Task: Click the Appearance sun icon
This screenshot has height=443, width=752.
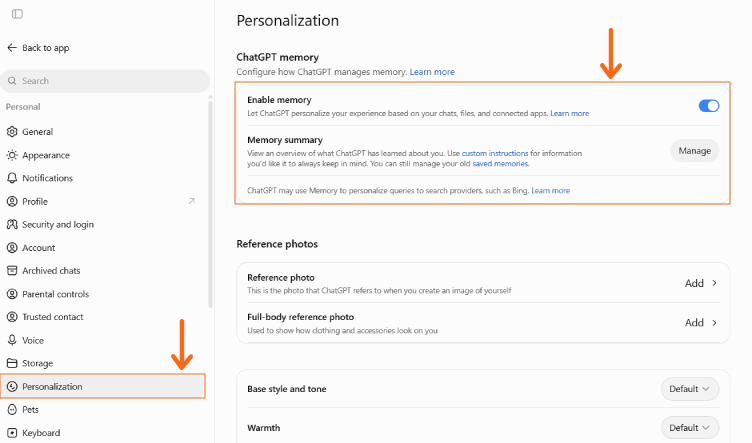Action: [12, 155]
